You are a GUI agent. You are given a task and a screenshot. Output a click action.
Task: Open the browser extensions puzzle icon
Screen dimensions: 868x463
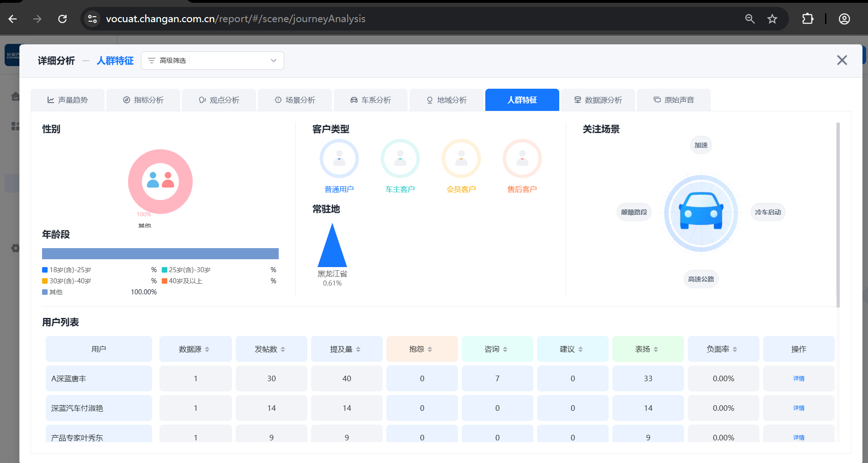(807, 19)
